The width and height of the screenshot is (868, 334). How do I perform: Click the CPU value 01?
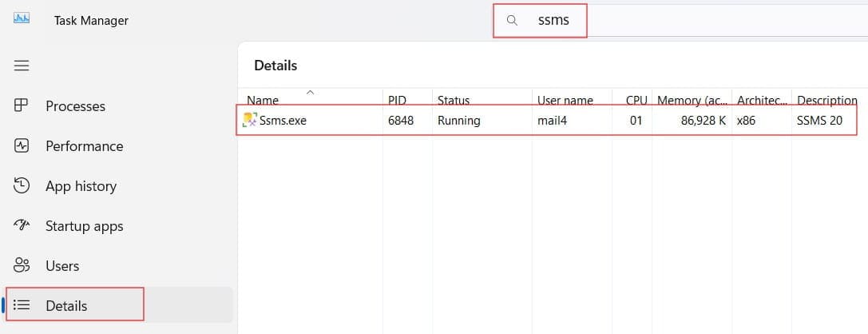636,120
